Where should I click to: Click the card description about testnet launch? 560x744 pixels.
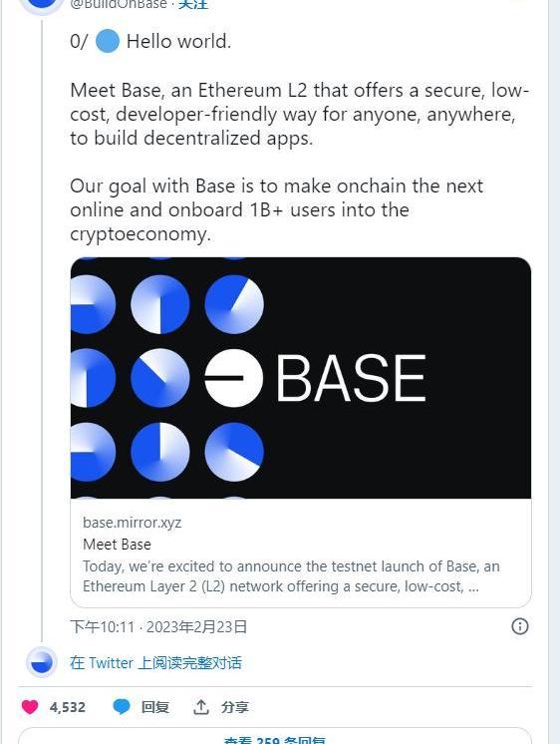291,576
